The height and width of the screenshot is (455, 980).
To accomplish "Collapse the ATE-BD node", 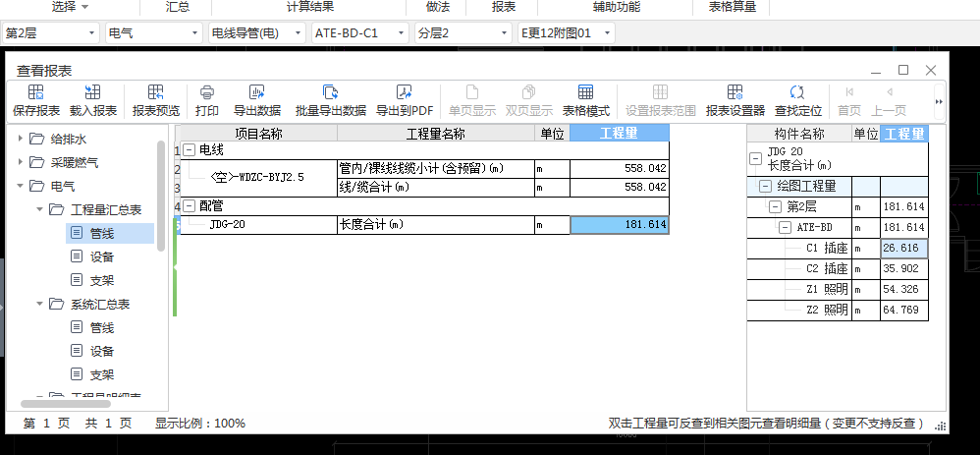I will [x=785, y=228].
